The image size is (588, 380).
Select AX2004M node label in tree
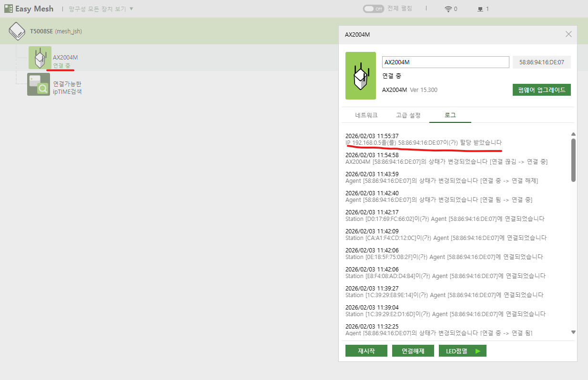click(x=65, y=57)
